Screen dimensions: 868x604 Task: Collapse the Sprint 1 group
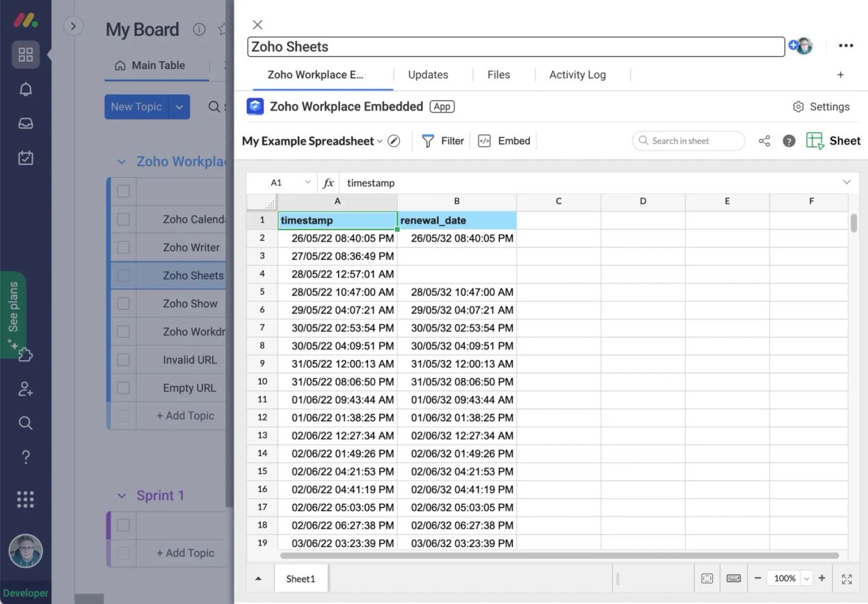coord(122,496)
